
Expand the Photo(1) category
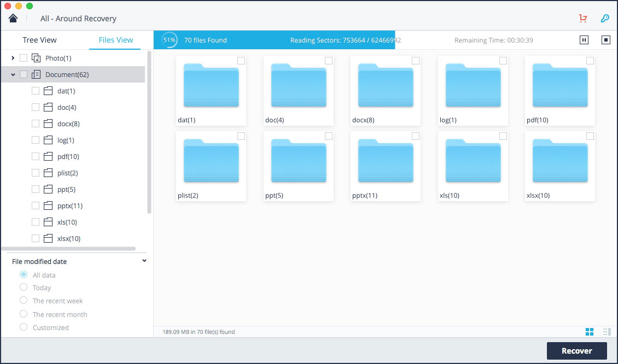click(13, 58)
